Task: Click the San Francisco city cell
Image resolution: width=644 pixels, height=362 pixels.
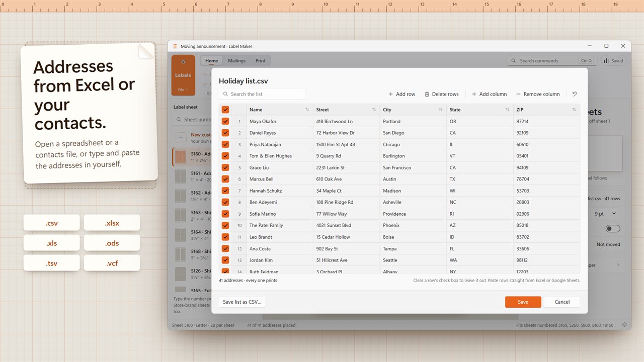Action: coord(413,167)
